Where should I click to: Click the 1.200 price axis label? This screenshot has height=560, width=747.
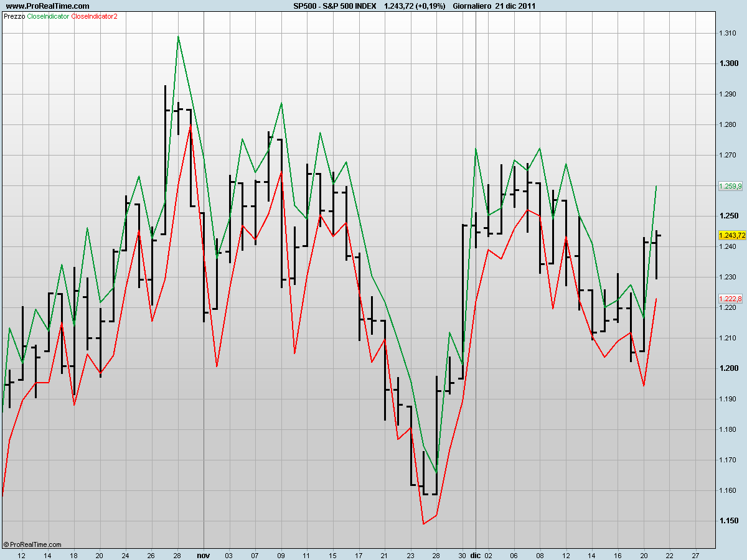coord(728,368)
